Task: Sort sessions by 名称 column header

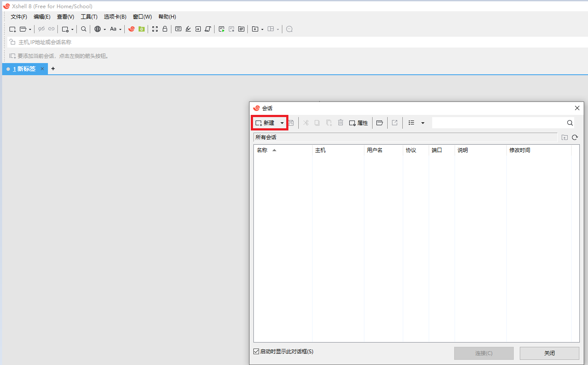Action: [262, 150]
